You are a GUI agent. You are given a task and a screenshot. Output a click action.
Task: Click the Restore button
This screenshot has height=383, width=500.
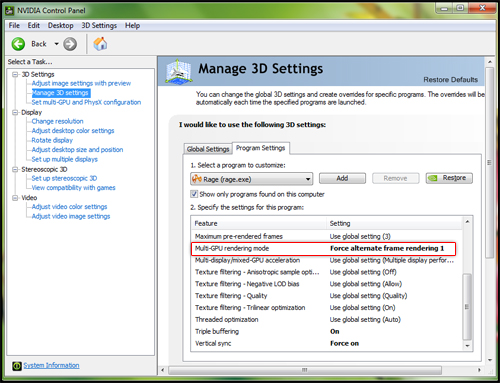coord(449,178)
